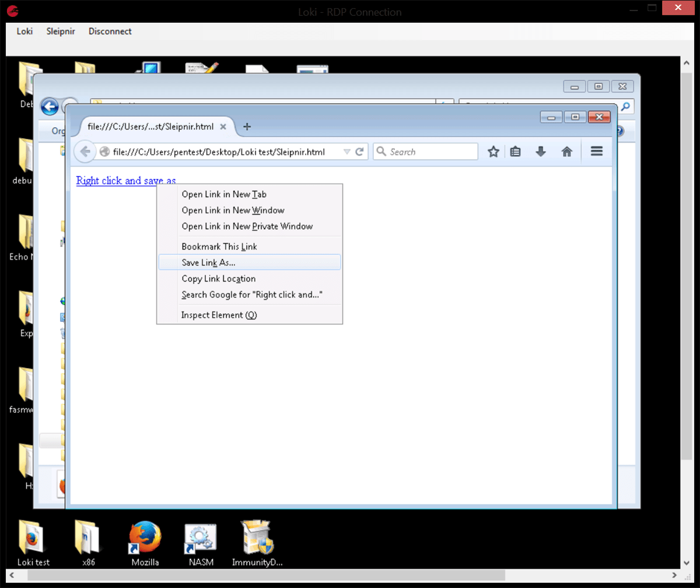Go to Firefox Home page icon
Viewport: 700px width, 588px height.
566,152
